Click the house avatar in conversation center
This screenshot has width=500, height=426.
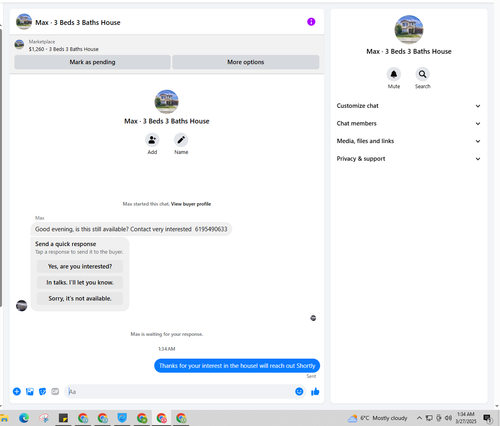(x=167, y=102)
